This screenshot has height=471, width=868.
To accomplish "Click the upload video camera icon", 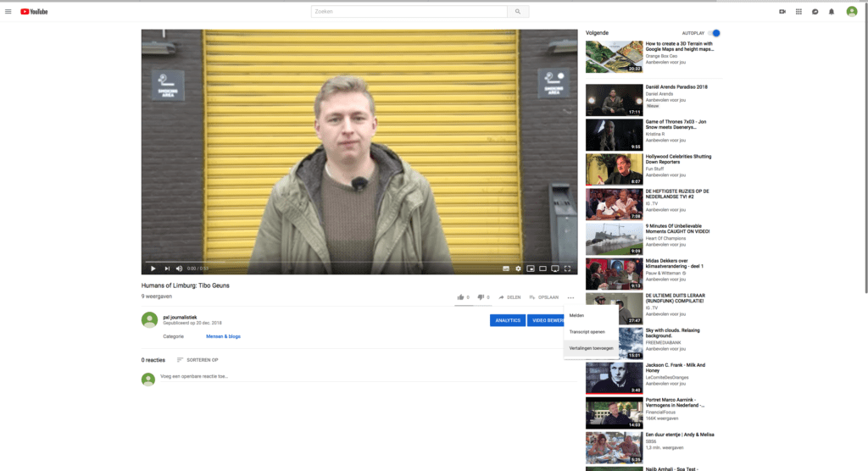I will point(782,11).
